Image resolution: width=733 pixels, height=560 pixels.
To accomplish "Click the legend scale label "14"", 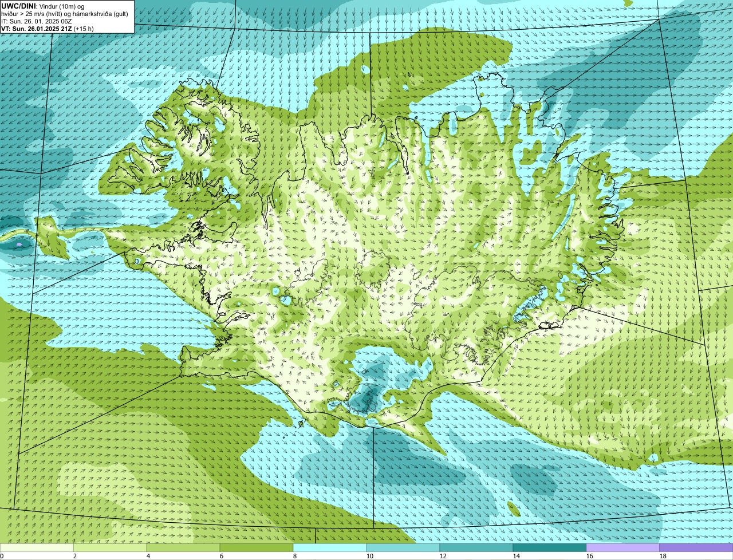I will point(517,556).
